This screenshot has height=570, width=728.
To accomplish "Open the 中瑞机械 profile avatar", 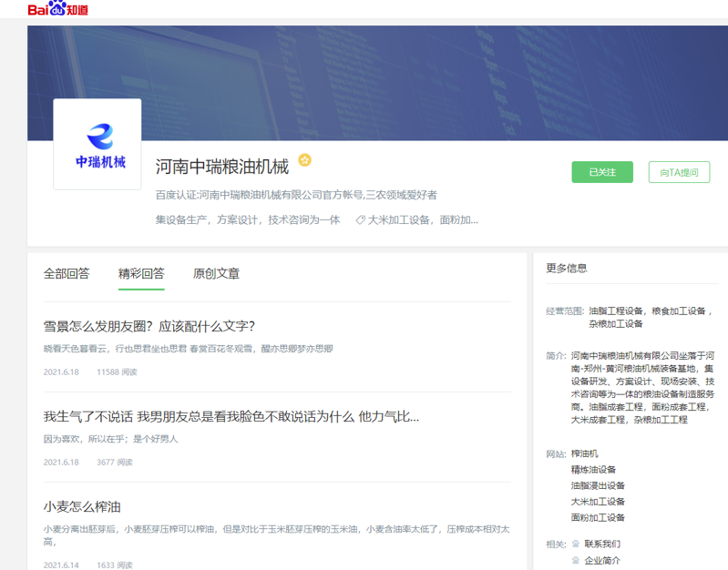I will (97, 144).
